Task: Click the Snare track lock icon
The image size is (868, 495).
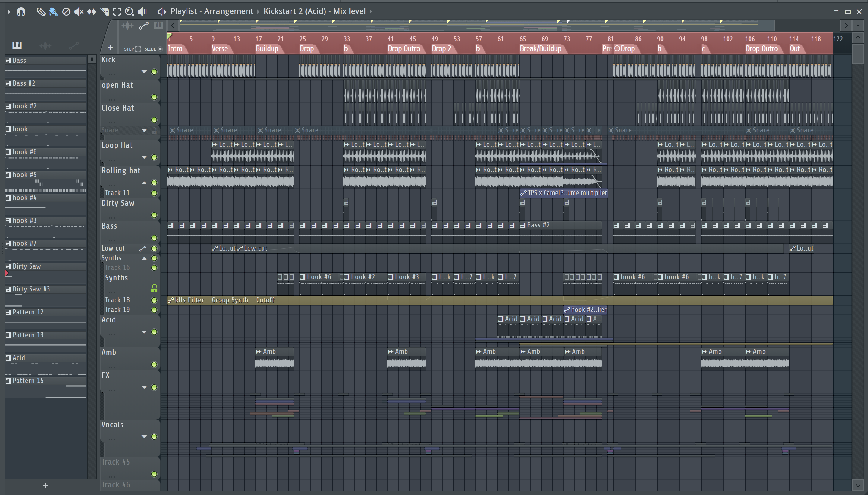Action: (154, 131)
